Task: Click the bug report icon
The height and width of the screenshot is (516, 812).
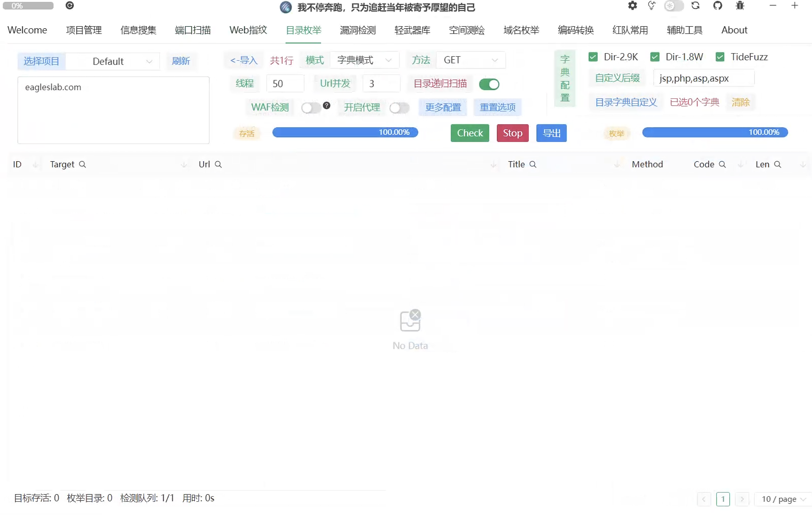Action: (x=740, y=6)
